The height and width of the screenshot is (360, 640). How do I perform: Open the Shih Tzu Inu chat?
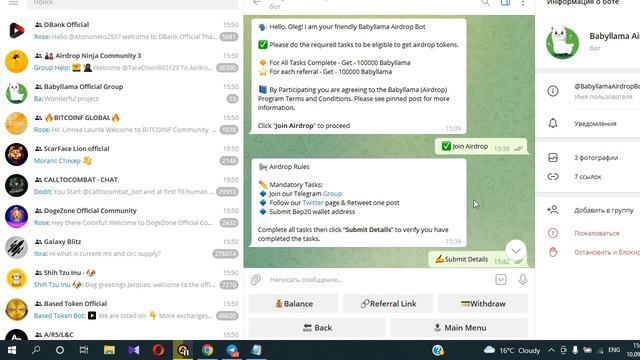(x=122, y=279)
